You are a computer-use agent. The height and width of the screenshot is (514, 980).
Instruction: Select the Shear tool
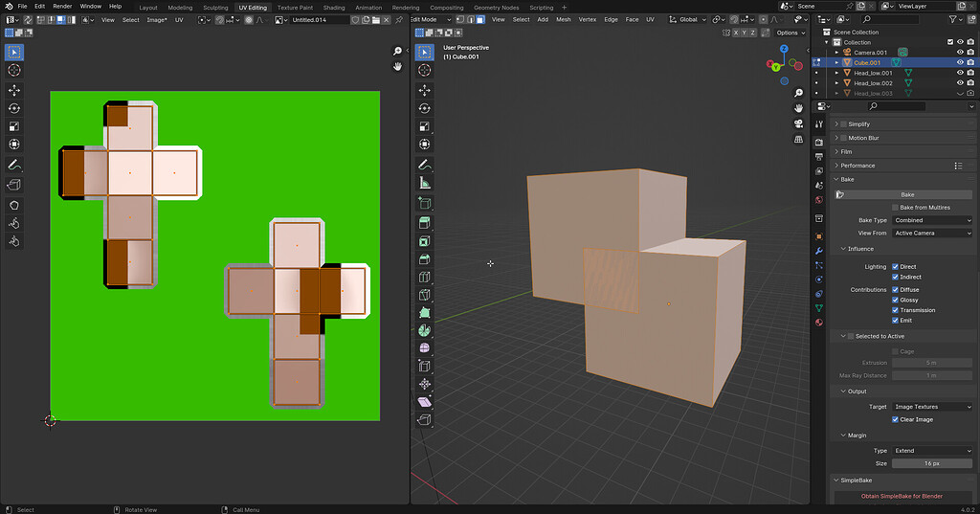424,401
